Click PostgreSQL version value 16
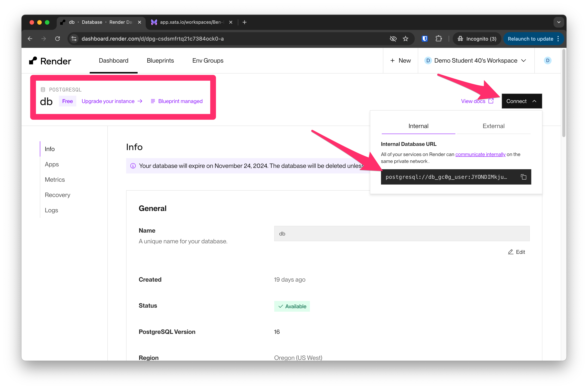Viewport: 588px width, 389px height. coord(277,332)
